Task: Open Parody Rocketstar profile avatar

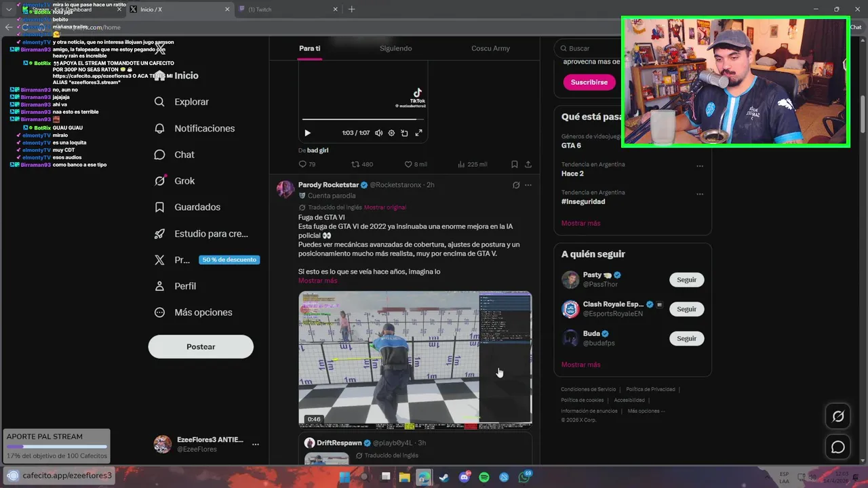Action: coord(285,189)
